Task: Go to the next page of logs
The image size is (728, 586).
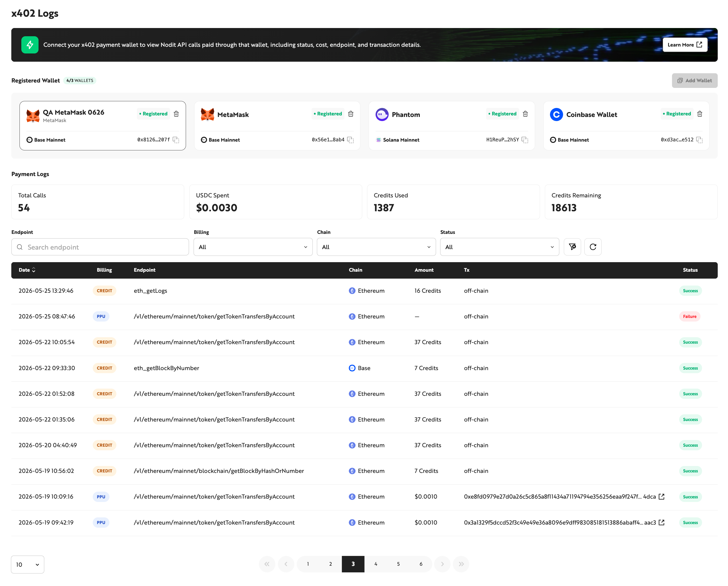Action: tap(442, 564)
